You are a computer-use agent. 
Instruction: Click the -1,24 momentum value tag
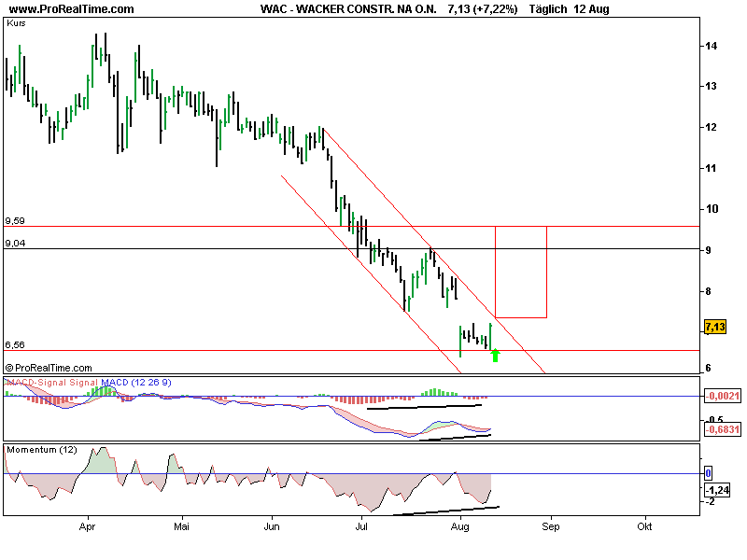click(x=717, y=490)
